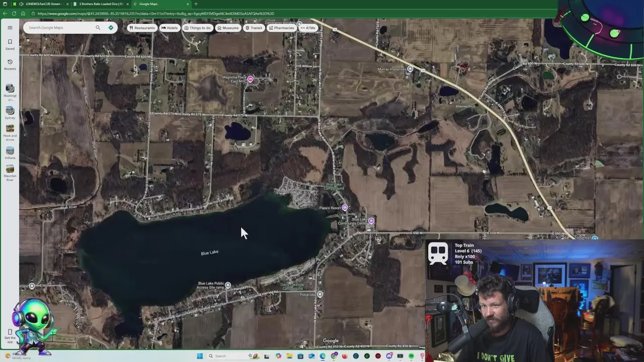
Task: Go to the browser home page
Action: [23, 14]
